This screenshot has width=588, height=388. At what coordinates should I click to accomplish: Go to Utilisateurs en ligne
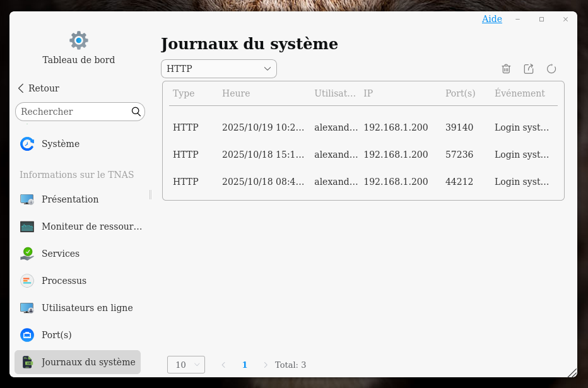87,308
